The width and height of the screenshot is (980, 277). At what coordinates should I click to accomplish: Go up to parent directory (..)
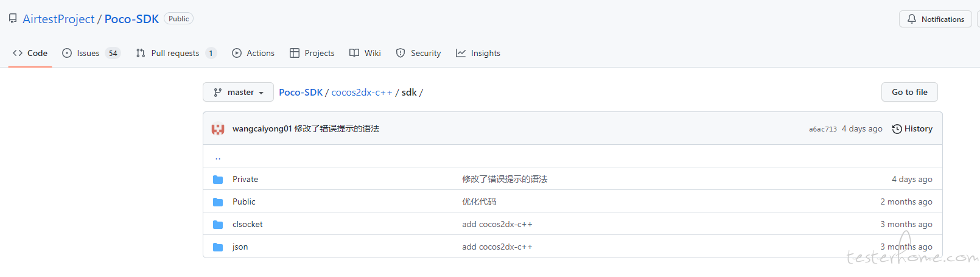pos(218,157)
